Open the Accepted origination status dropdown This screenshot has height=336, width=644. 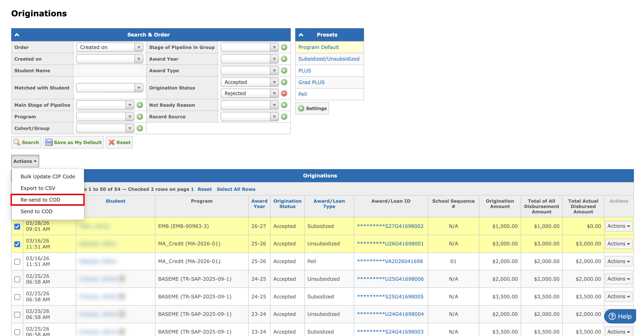(x=250, y=82)
